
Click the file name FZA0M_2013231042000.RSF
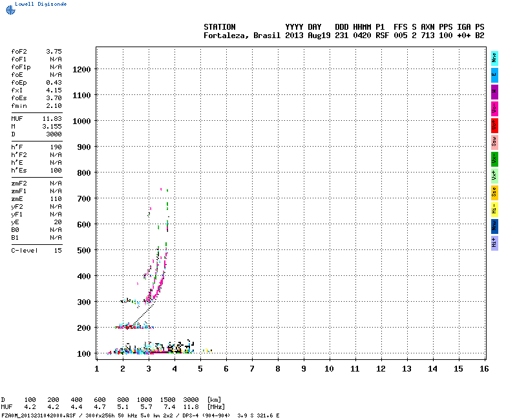[39, 415]
